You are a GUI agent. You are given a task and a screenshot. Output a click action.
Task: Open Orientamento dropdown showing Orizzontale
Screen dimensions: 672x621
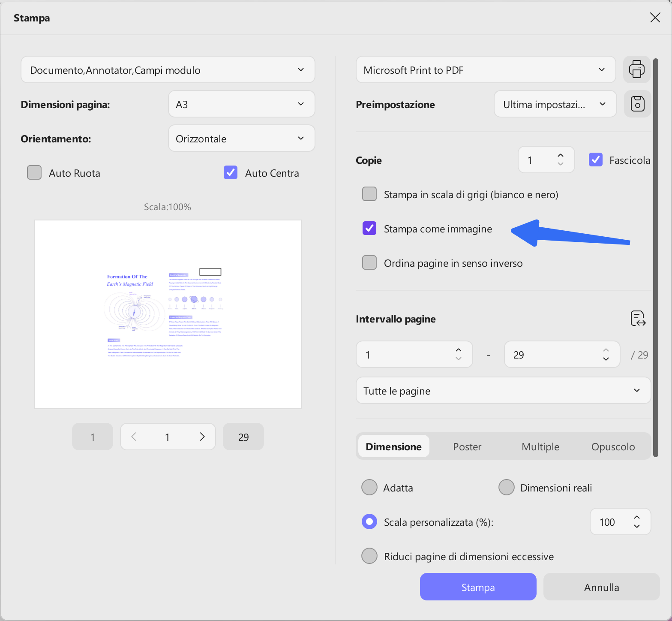(242, 138)
